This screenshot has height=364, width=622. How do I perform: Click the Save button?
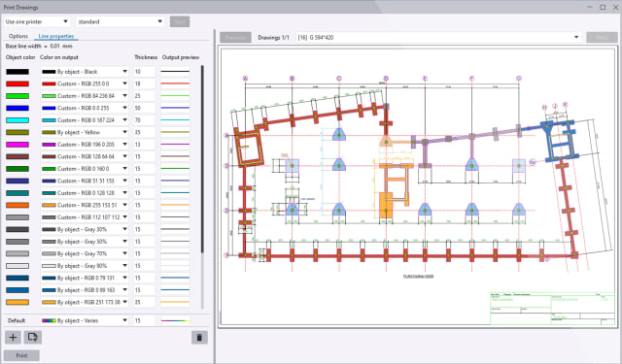click(180, 21)
